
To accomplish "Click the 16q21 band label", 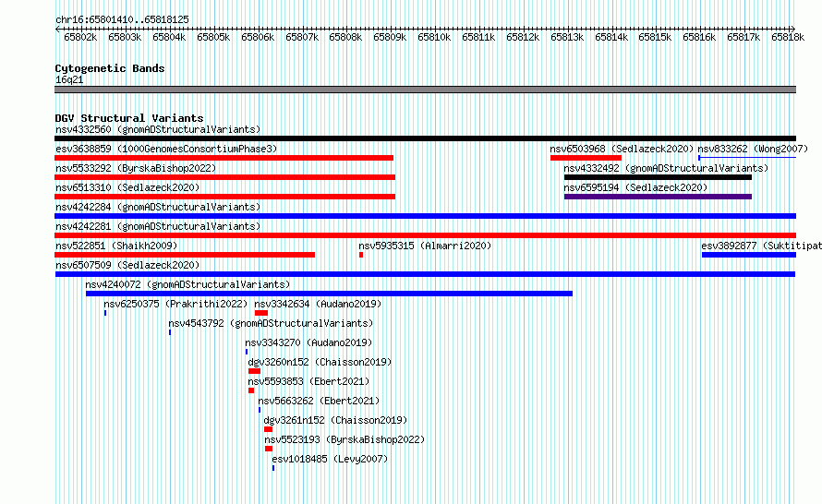I will tap(69, 79).
